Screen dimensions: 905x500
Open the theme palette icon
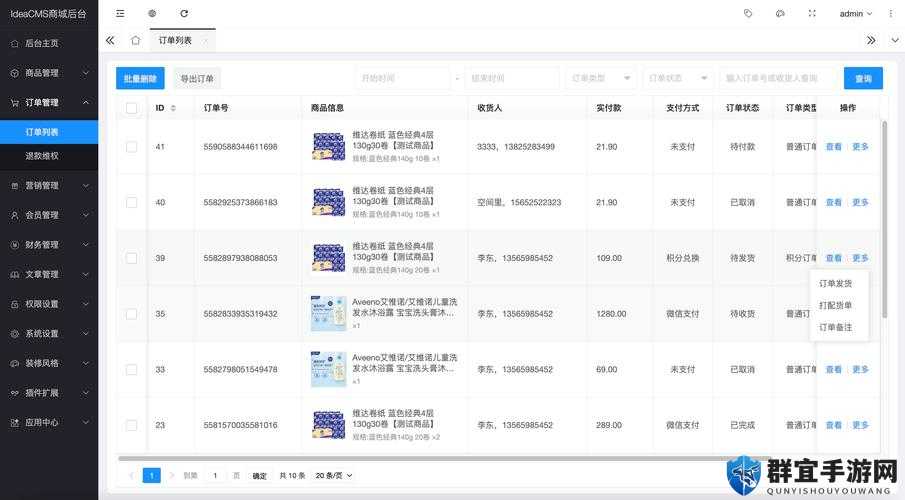coord(780,13)
